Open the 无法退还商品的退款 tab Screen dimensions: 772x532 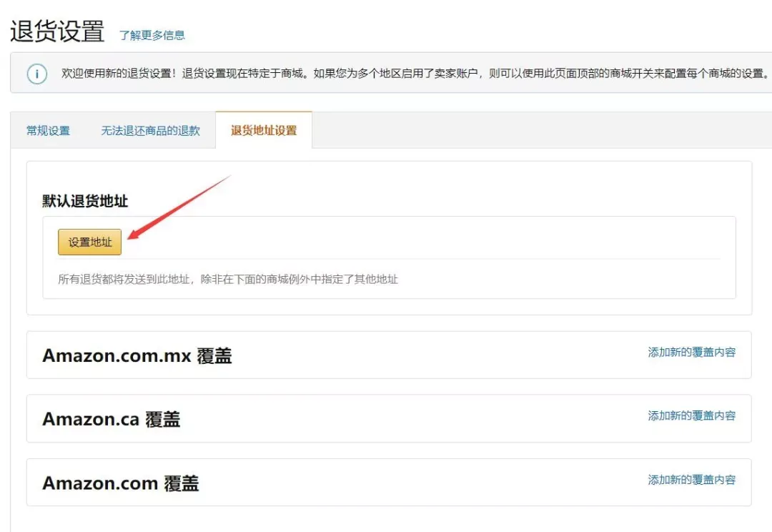[x=150, y=131]
